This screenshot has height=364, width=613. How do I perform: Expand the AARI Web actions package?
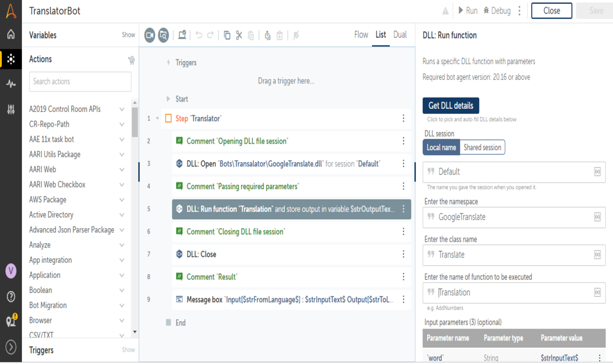pos(122,170)
